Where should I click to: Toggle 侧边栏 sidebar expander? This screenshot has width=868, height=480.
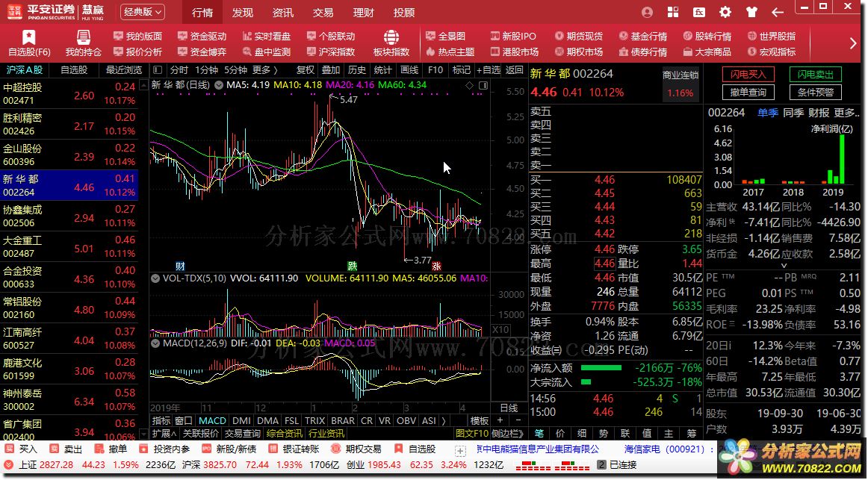pos(508,434)
